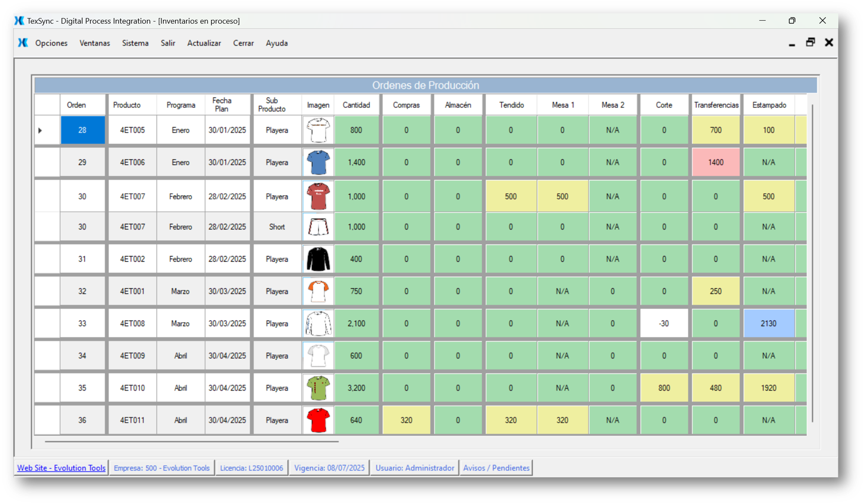This screenshot has width=865, height=504.
Task: Click the TexSync logo icon in menu bar
Action: point(23,43)
